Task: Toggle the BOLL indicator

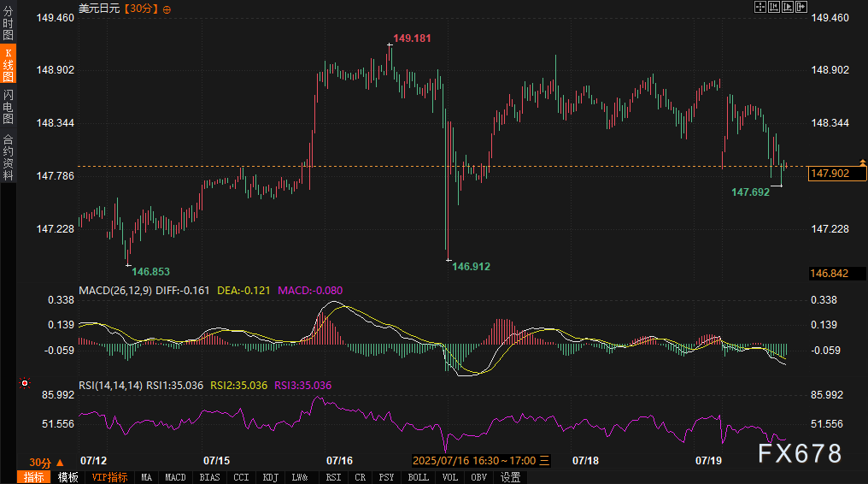Action: (x=418, y=477)
